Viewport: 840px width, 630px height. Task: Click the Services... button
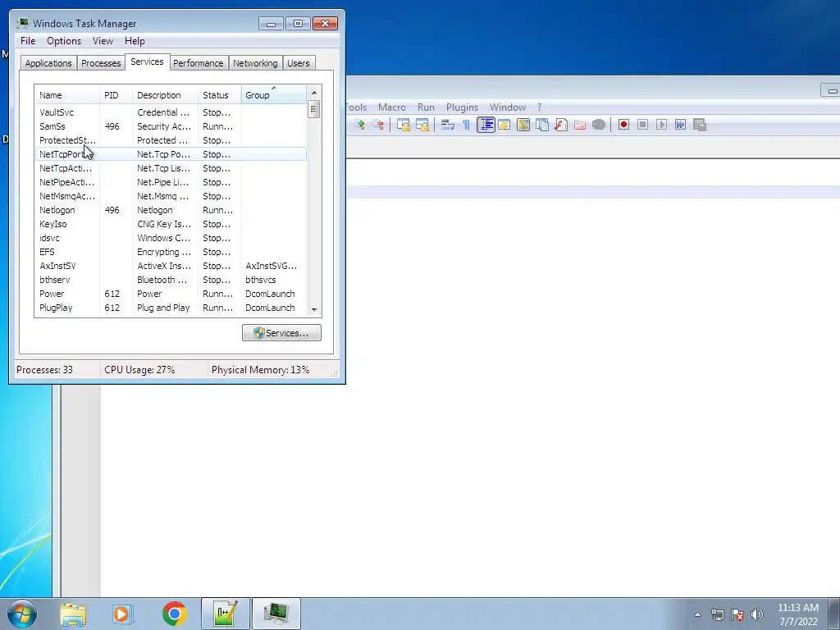281,333
